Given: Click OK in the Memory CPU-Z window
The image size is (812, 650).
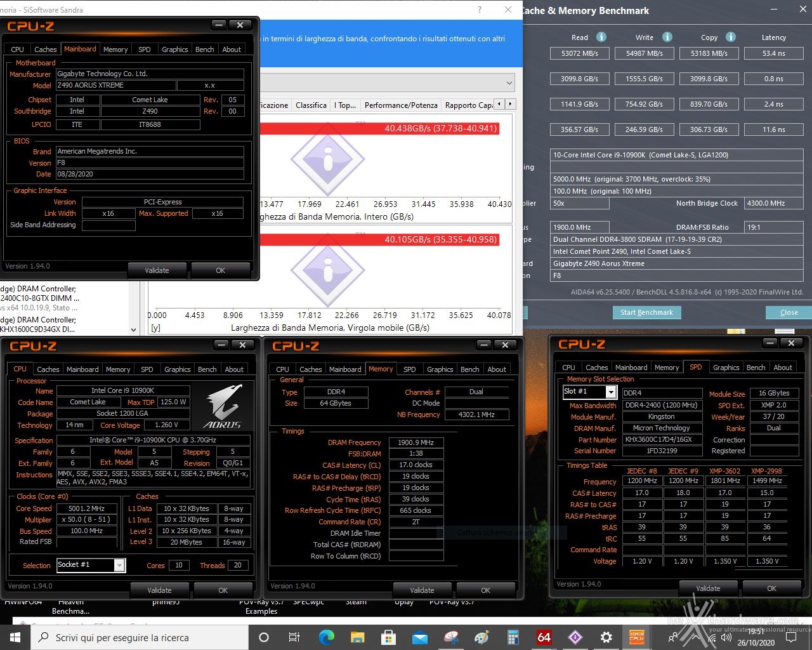Looking at the screenshot, I should (x=486, y=590).
